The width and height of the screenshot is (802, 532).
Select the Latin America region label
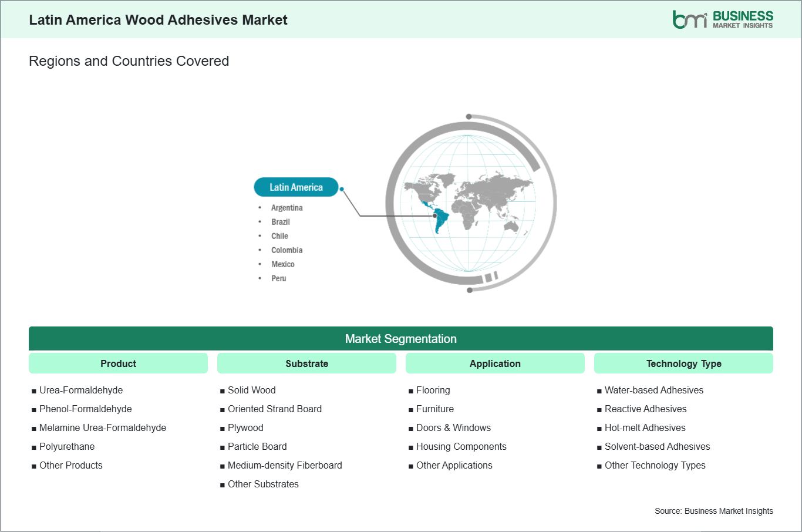pos(296,187)
